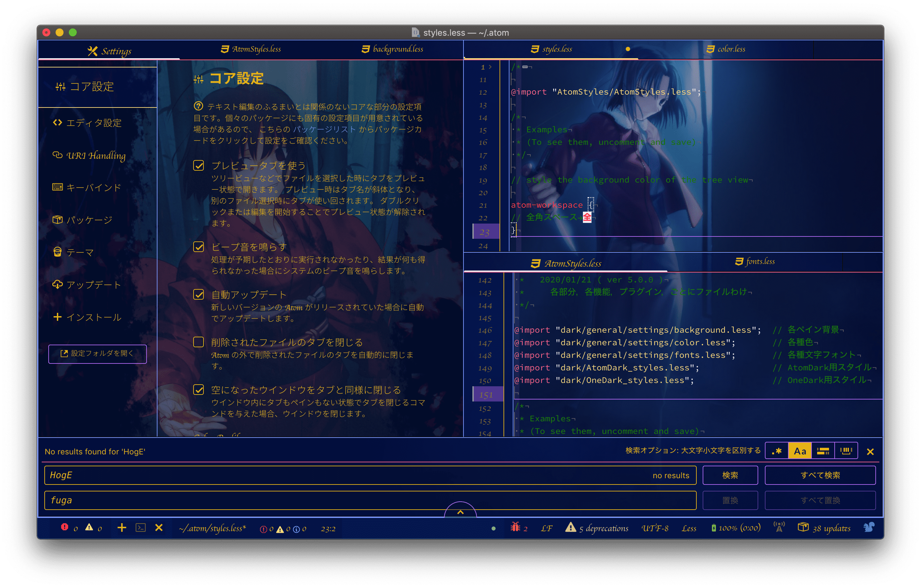The height and width of the screenshot is (588, 921).
Task: Click the help question mark icon
Action: [x=198, y=106]
